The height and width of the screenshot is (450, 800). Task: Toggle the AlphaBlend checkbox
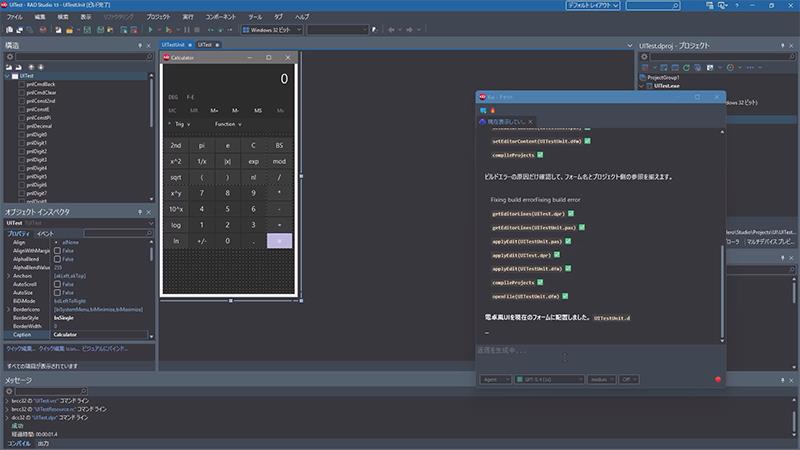pyautogui.click(x=57, y=259)
